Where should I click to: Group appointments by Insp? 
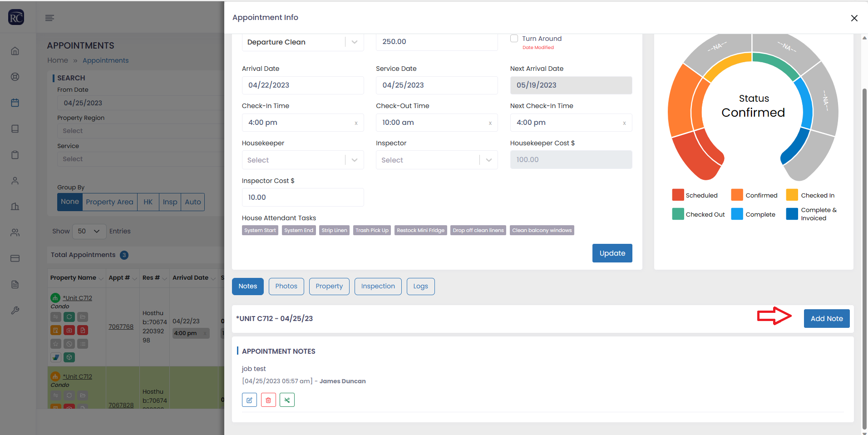170,202
